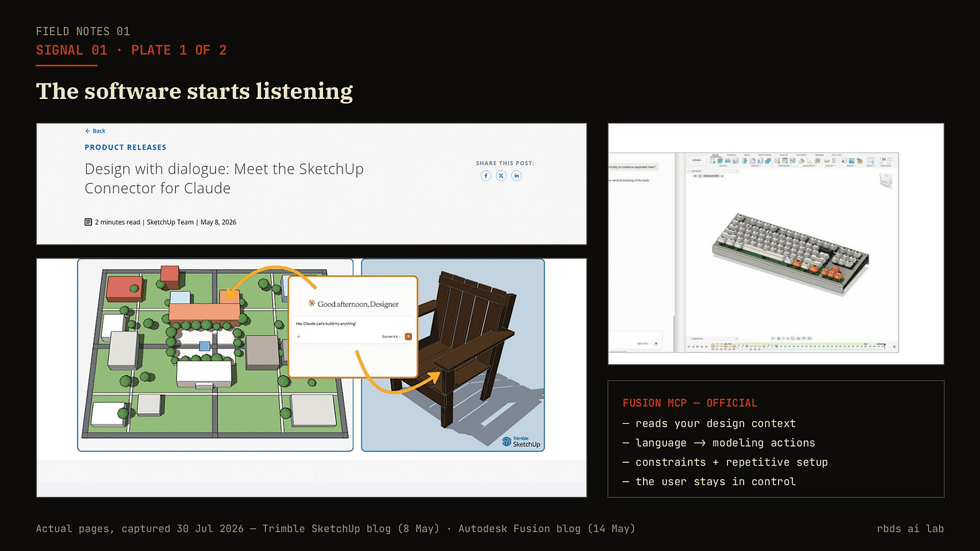Click the plus attach icon in Claude prompt box
Viewport: 980px width, 551px height.
coord(298,336)
